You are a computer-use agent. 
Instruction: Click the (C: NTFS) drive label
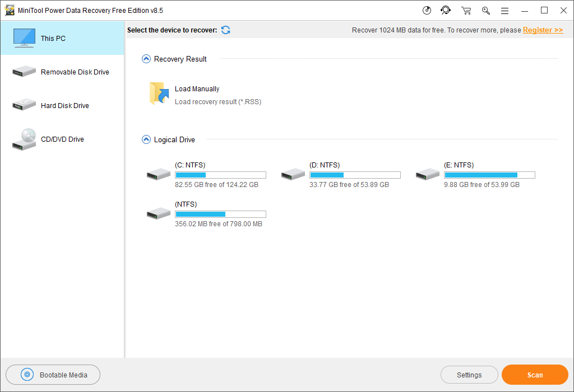[190, 165]
